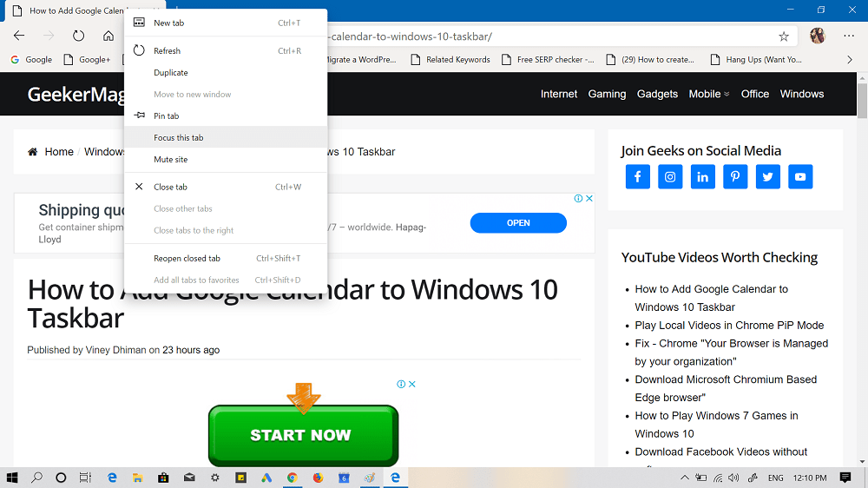Open Gaming nav link
The image size is (868, 488).
point(607,94)
